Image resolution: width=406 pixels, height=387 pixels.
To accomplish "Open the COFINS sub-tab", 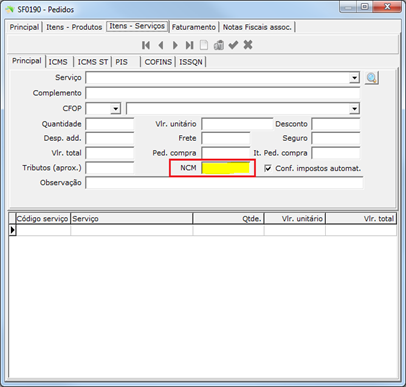I will [158, 62].
